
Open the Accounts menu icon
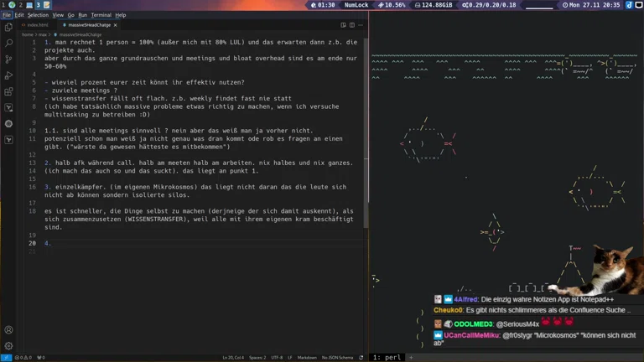(x=8, y=330)
